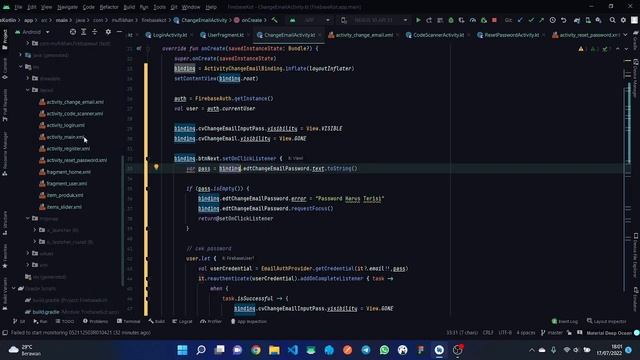
Task: Toggle the App Inspection tool window
Action: point(249,321)
